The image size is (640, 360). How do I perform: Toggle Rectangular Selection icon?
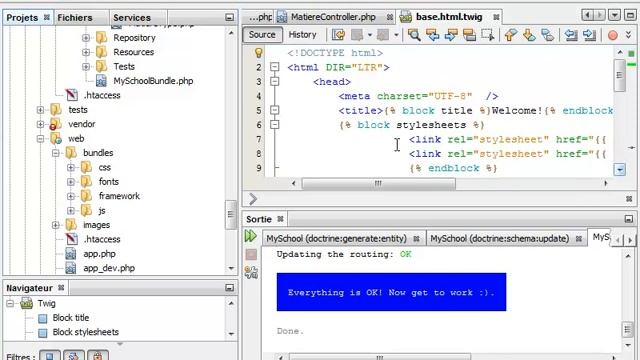click(488, 35)
